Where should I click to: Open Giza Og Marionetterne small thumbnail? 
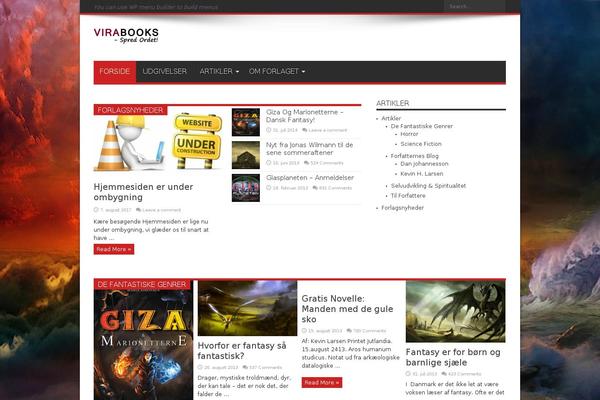click(x=246, y=122)
